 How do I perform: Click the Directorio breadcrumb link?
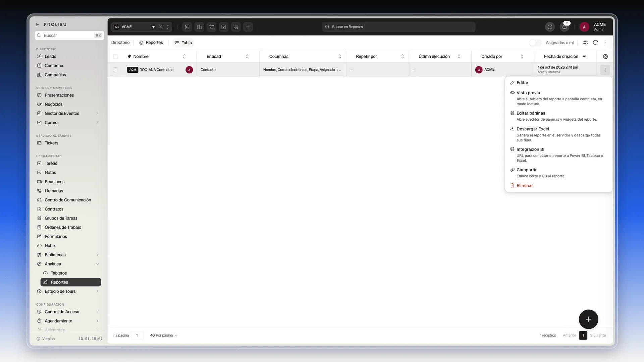120,43
